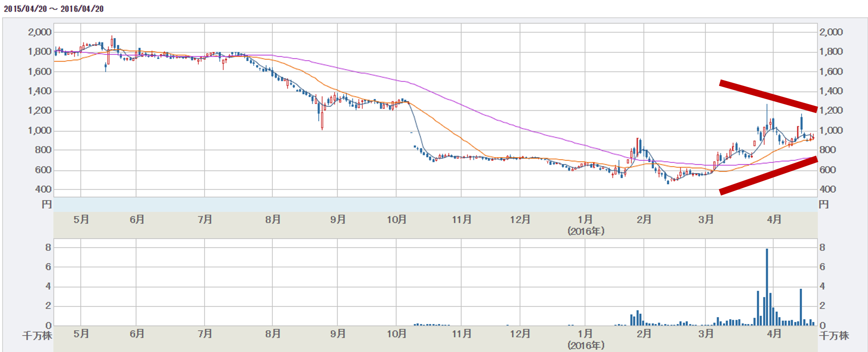Click the 円 unit label on left side

click(46, 205)
